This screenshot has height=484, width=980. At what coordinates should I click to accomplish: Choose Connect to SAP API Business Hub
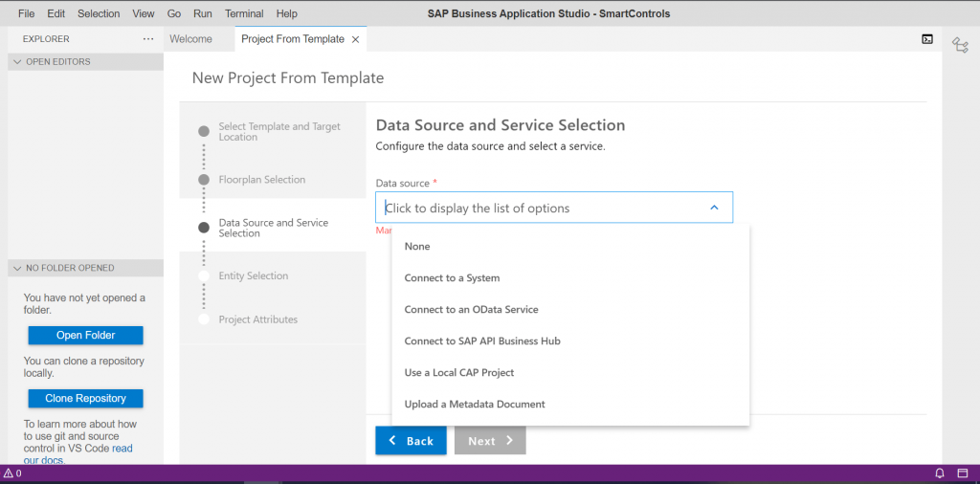pyautogui.click(x=570, y=341)
